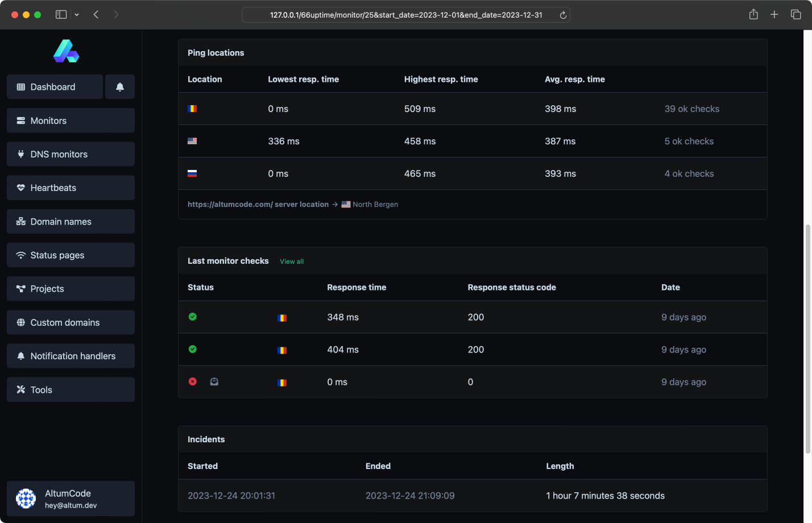Select the Notification handlers menu item
The width and height of the screenshot is (812, 523).
[72, 356]
